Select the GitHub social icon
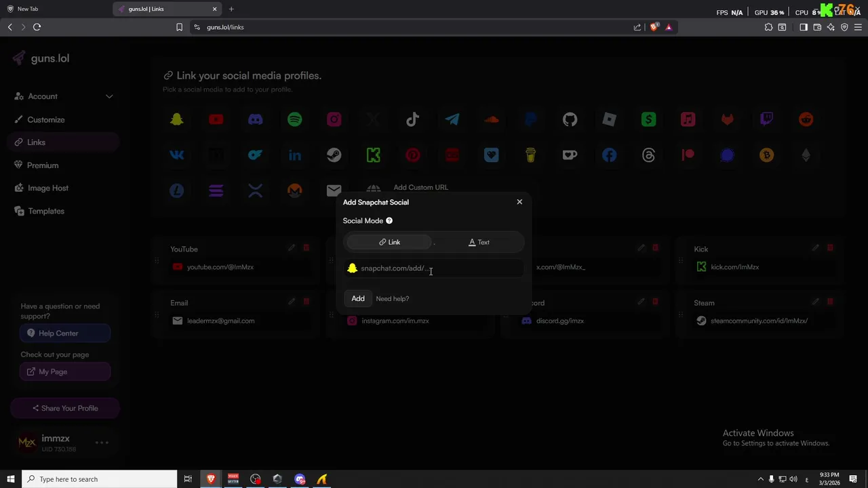Image resolution: width=868 pixels, height=488 pixels. 570,119
